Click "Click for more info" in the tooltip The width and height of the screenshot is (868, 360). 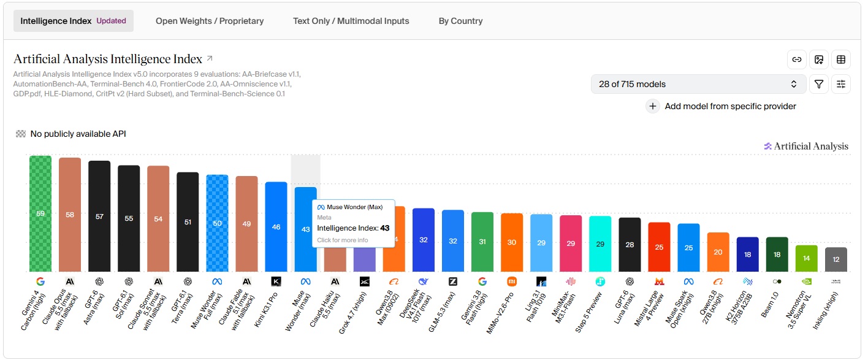tap(343, 240)
